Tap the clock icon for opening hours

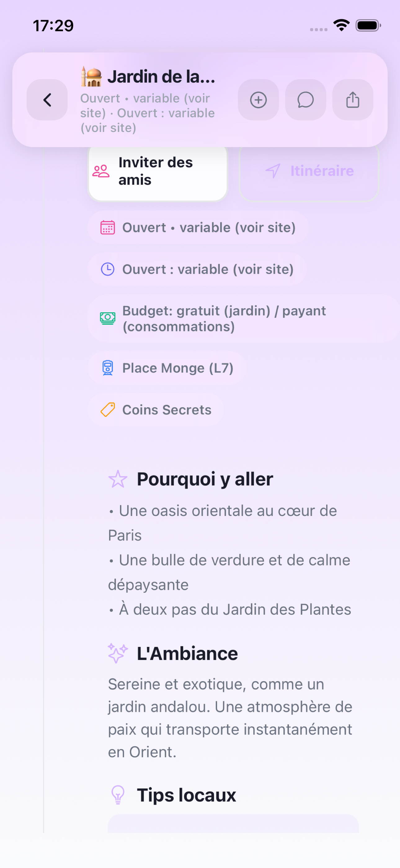(108, 269)
